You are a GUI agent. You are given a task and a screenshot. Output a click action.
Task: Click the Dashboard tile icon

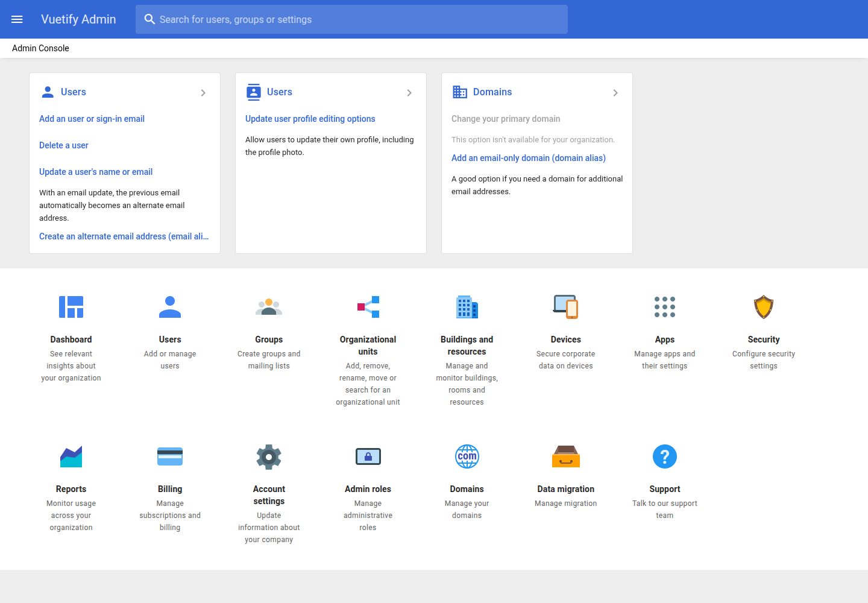71,307
